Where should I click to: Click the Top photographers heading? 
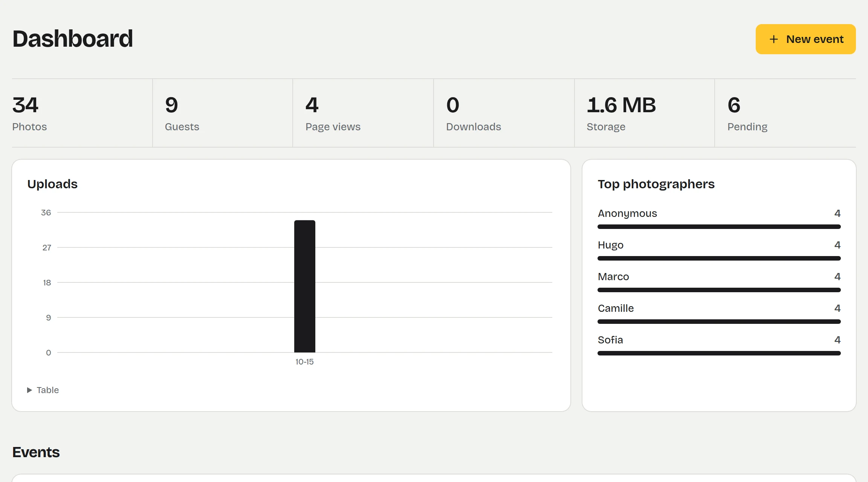pos(656,184)
